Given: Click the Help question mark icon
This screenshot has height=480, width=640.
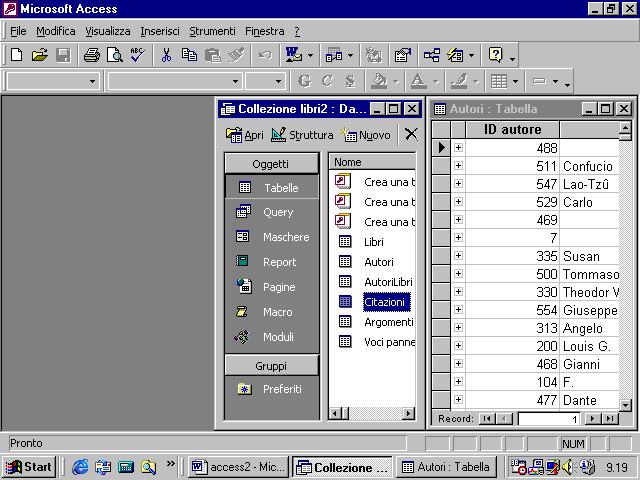Looking at the screenshot, I should pos(496,55).
